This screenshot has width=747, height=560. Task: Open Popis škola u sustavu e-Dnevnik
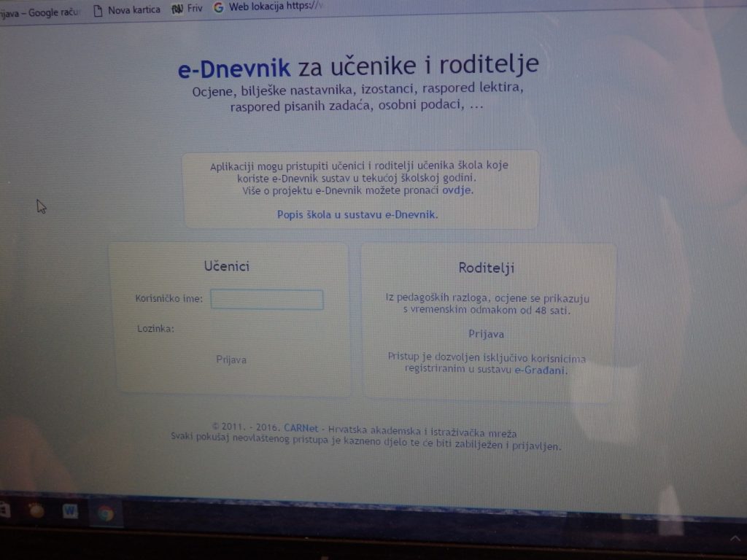(356, 215)
